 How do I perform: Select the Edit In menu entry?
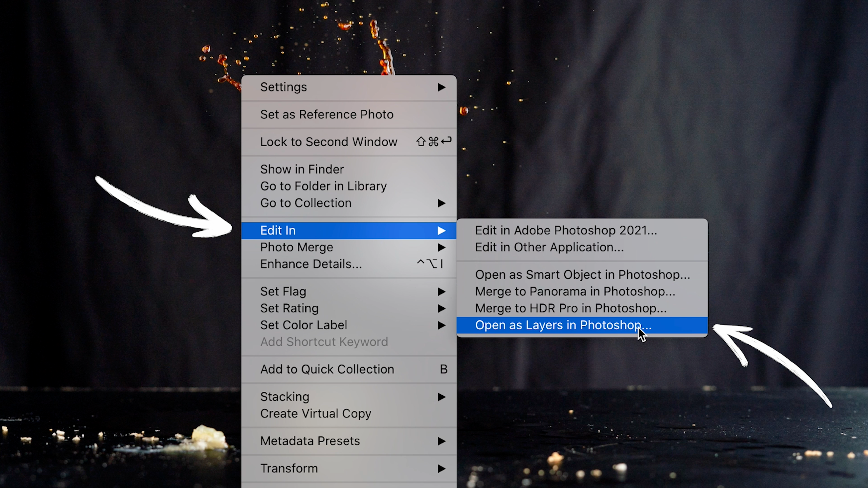click(x=349, y=230)
